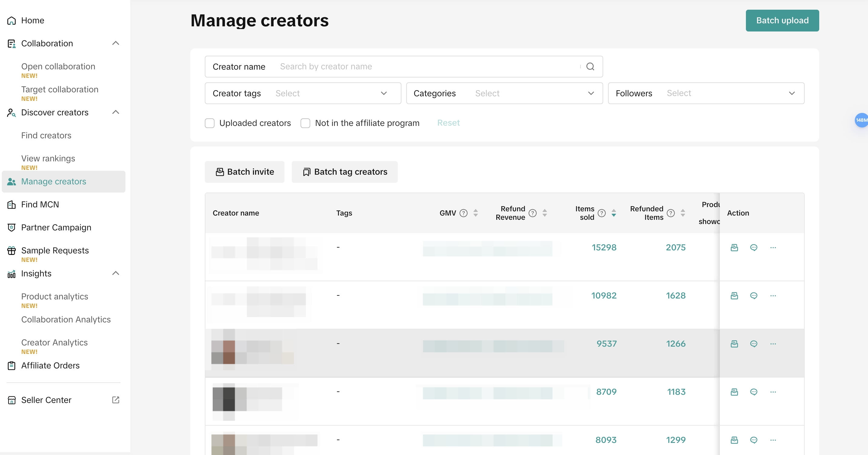Open more options in third creator row
The width and height of the screenshot is (868, 455).
tap(773, 344)
